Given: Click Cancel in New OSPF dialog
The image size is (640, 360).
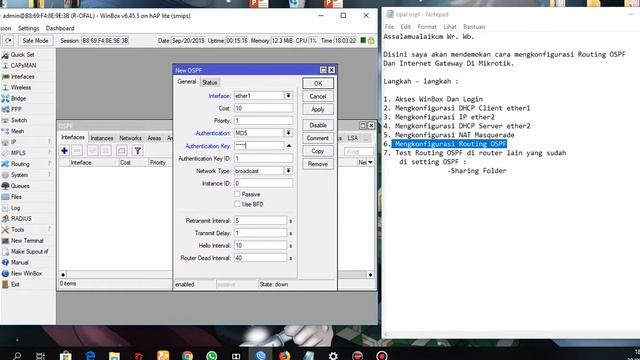Looking at the screenshot, I should pos(318,96).
